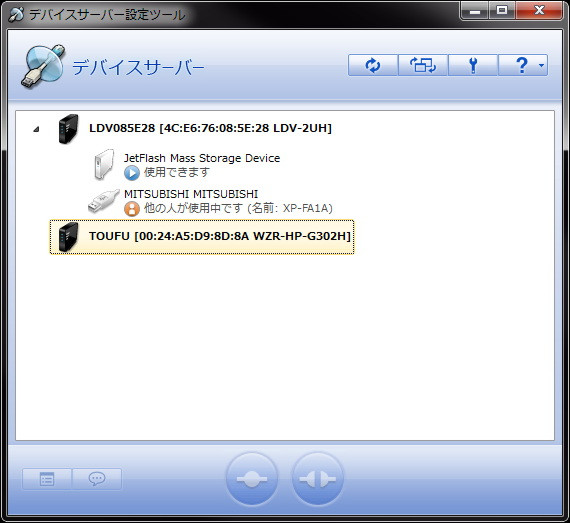Click the TOUFU black server icon
This screenshot has width=570, height=523.
[x=68, y=237]
